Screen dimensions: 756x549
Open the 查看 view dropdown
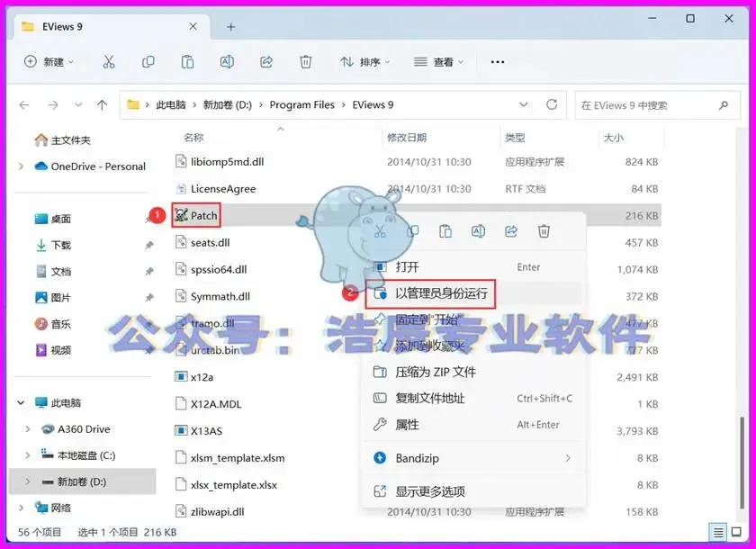439,62
